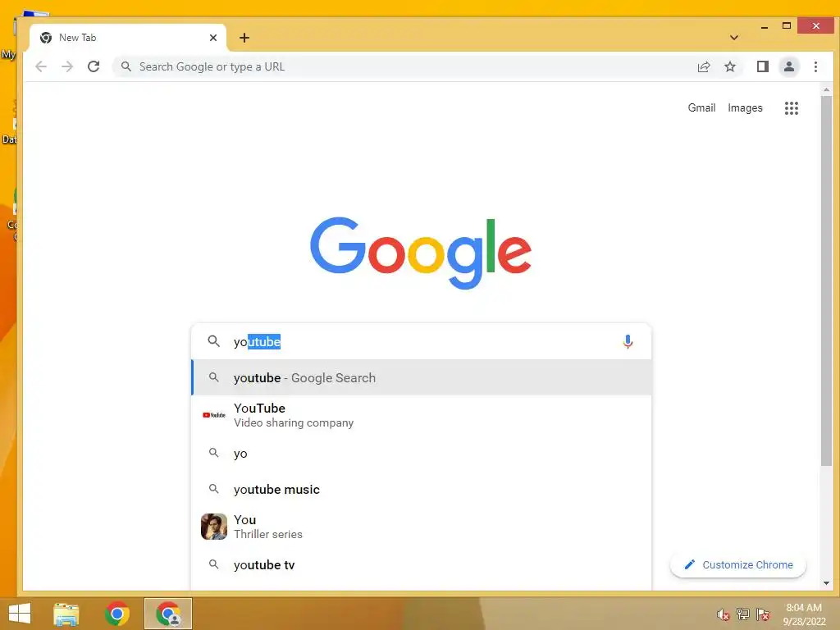Click the browser forward arrow
The image size is (840, 630).
pyautogui.click(x=67, y=66)
